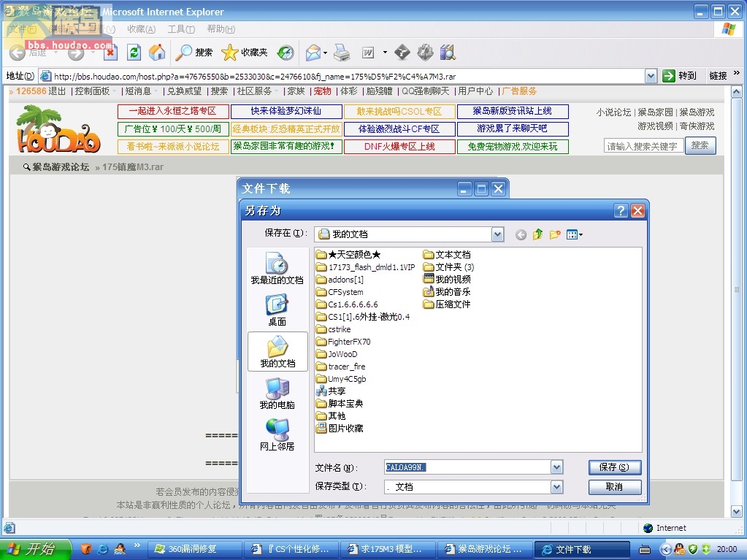Open the 用户中心 link
The width and height of the screenshot is (747, 560).
pyautogui.click(x=475, y=91)
